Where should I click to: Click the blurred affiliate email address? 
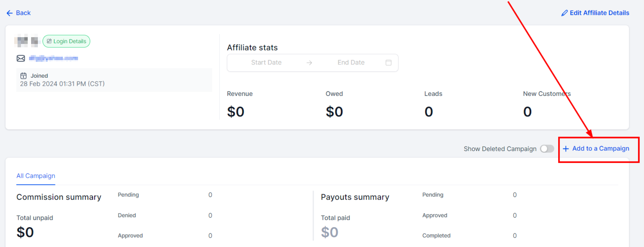coord(53,58)
